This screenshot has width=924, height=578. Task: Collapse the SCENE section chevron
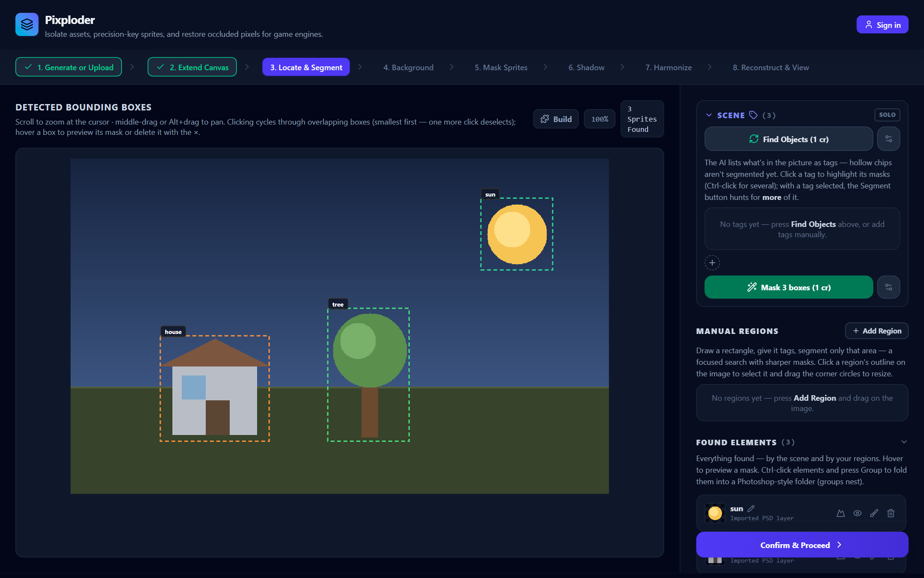tap(709, 115)
